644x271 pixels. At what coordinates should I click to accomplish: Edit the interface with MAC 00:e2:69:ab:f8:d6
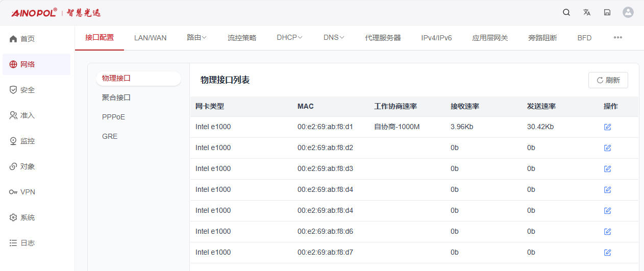point(607,231)
